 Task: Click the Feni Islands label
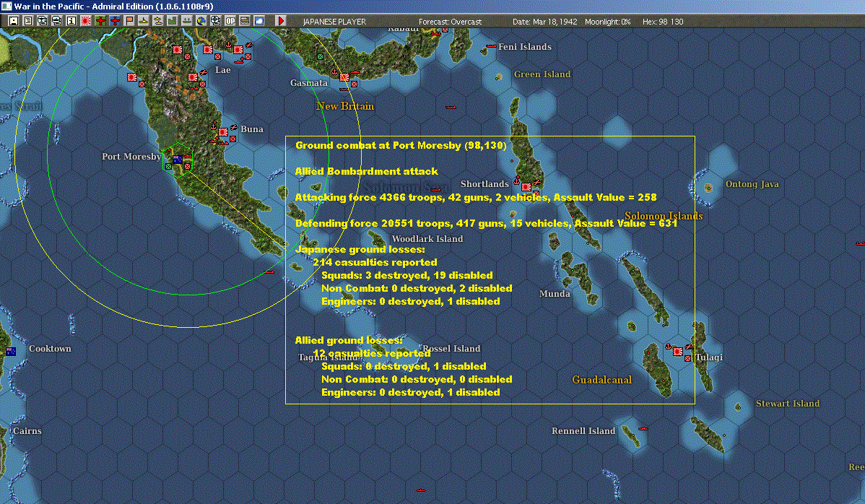525,47
